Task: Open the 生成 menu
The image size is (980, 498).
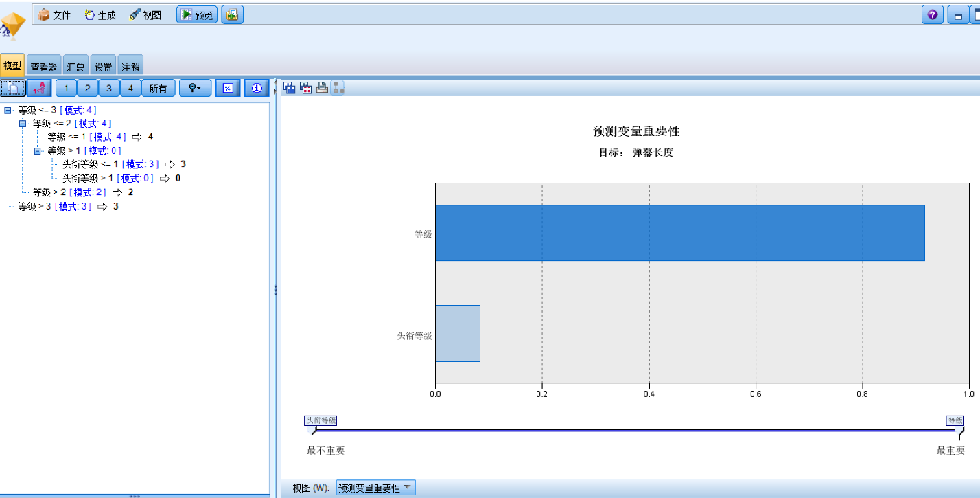Action: [x=100, y=14]
